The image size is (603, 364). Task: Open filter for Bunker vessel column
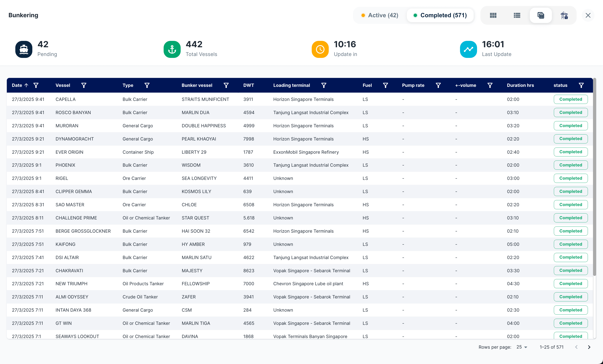coord(226,85)
